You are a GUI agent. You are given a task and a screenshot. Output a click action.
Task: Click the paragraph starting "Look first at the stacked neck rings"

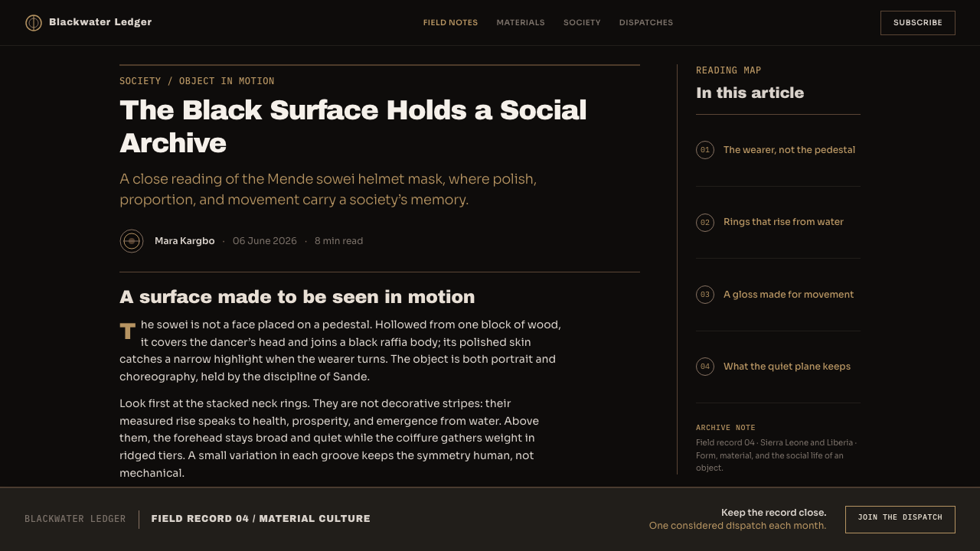(329, 439)
